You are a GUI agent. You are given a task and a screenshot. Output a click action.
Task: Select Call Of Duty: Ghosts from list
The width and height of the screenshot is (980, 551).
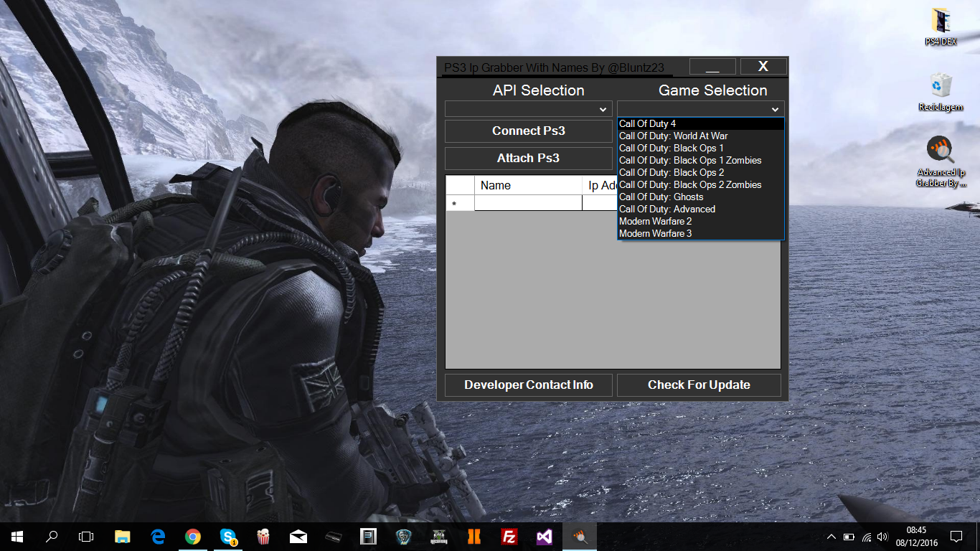click(661, 197)
